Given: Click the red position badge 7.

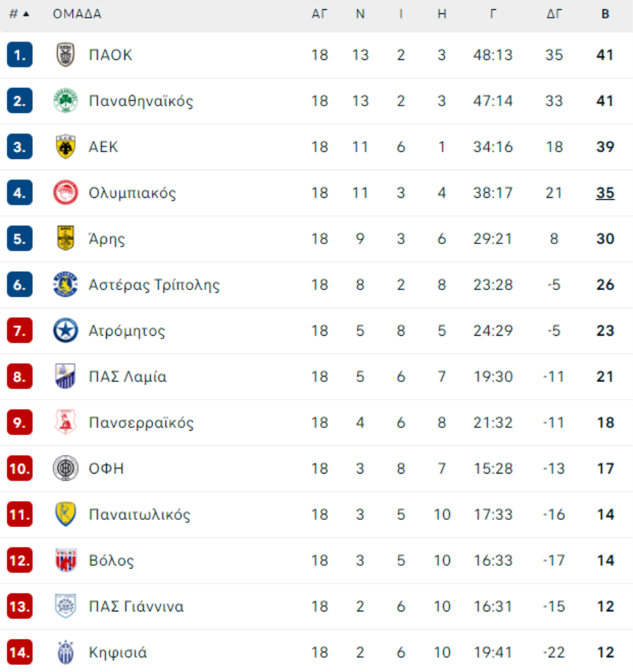Looking at the screenshot, I should point(20,331).
